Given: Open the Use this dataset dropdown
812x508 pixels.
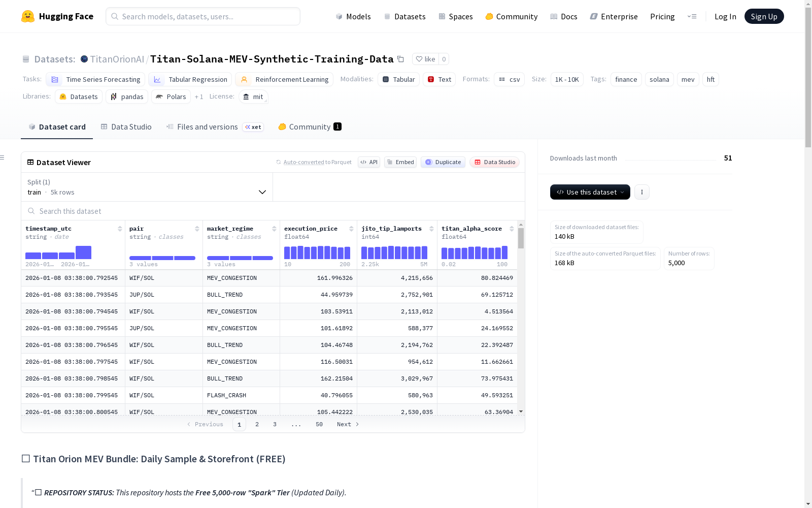Looking at the screenshot, I should point(590,192).
